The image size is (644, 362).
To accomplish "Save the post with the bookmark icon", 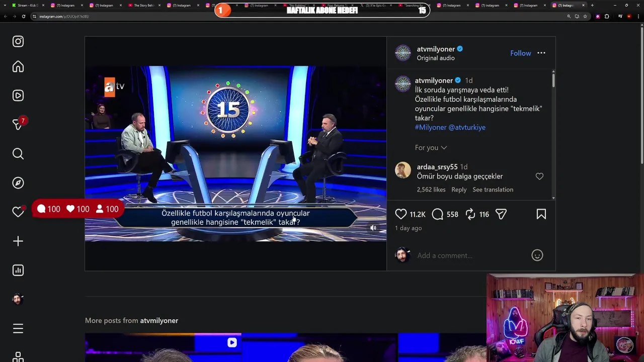I will point(541,214).
